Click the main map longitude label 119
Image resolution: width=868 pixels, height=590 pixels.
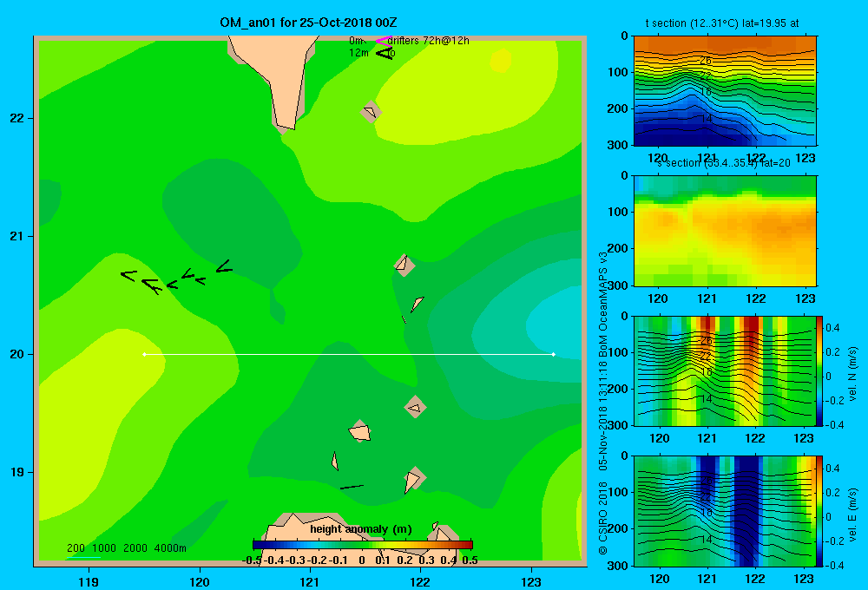point(89,581)
